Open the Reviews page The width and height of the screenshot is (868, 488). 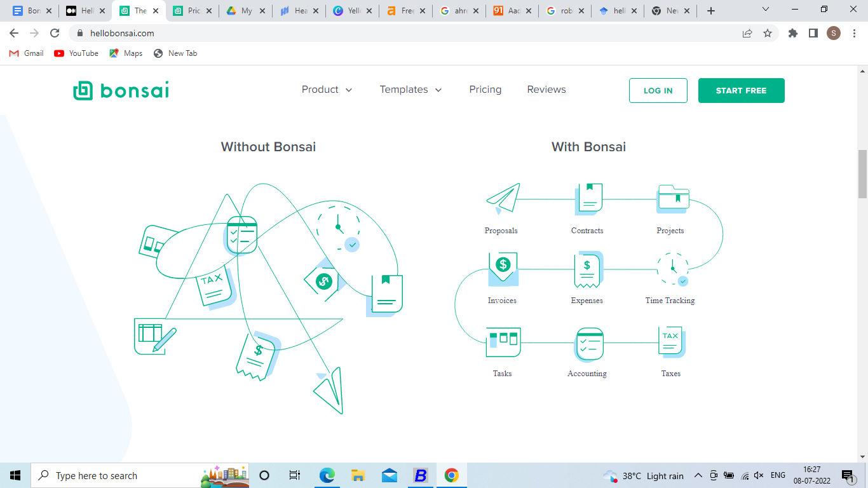(x=546, y=90)
